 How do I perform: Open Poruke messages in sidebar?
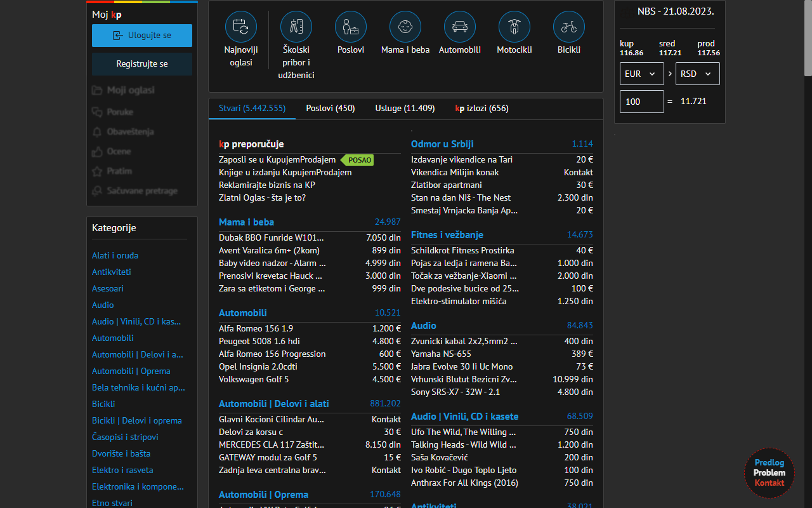click(x=112, y=112)
